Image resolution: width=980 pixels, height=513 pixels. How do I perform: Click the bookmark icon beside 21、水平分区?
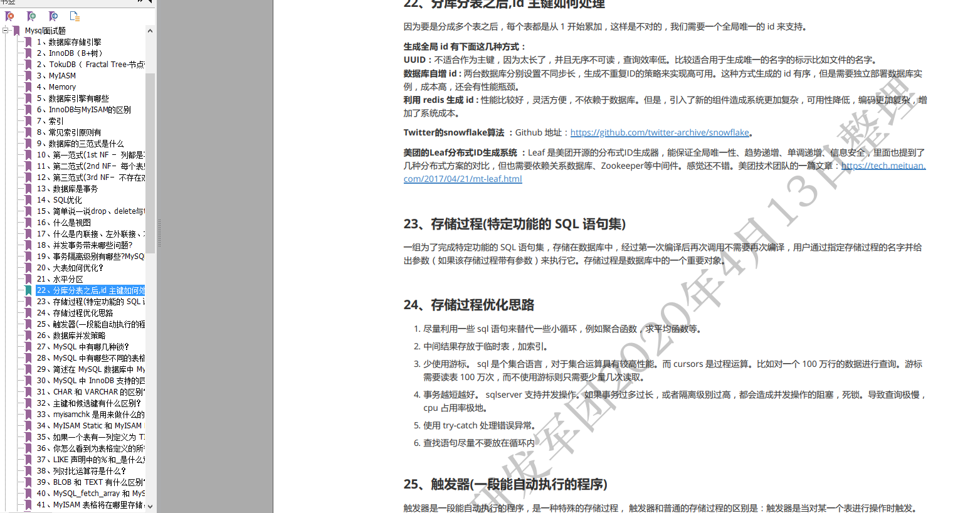pyautogui.click(x=28, y=279)
